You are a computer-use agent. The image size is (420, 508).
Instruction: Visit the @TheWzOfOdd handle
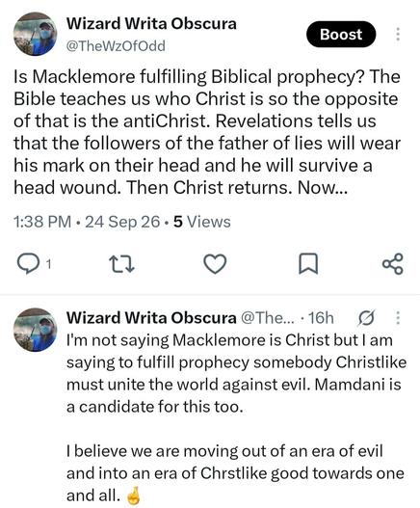click(116, 46)
